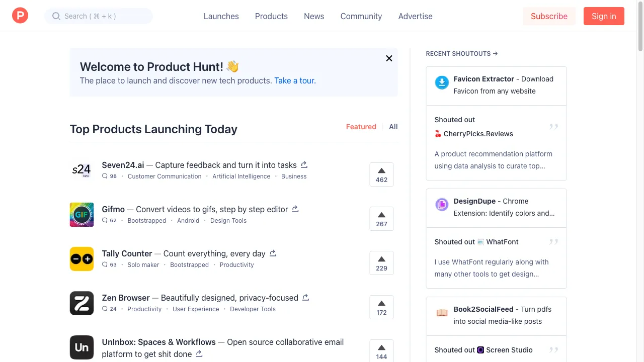Open Gifmo product logo
The image size is (644, 362).
(82, 215)
